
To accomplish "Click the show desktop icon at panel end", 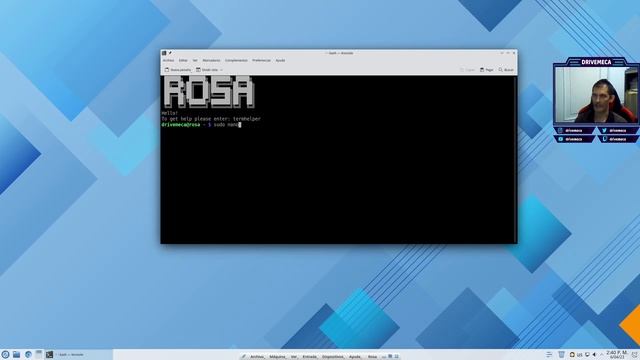I will coord(635,355).
